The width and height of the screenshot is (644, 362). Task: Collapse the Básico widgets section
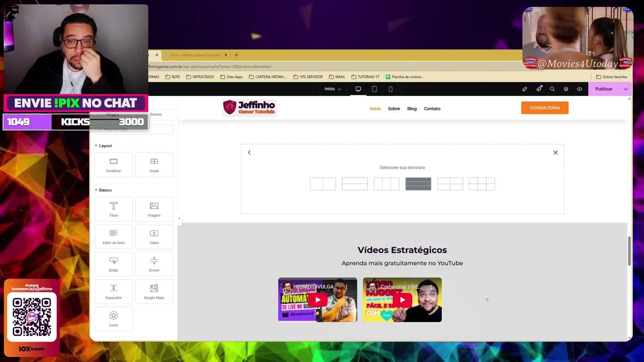click(x=104, y=190)
